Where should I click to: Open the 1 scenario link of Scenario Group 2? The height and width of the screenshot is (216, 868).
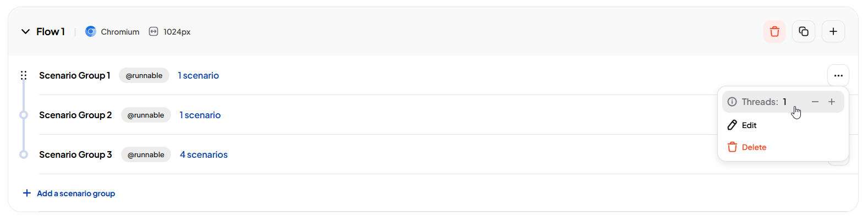coord(200,115)
